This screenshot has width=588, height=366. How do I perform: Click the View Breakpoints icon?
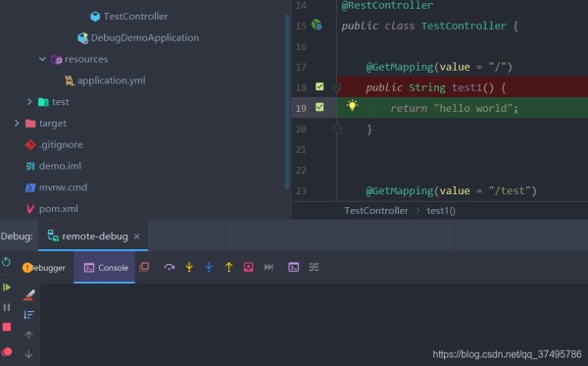click(7, 351)
